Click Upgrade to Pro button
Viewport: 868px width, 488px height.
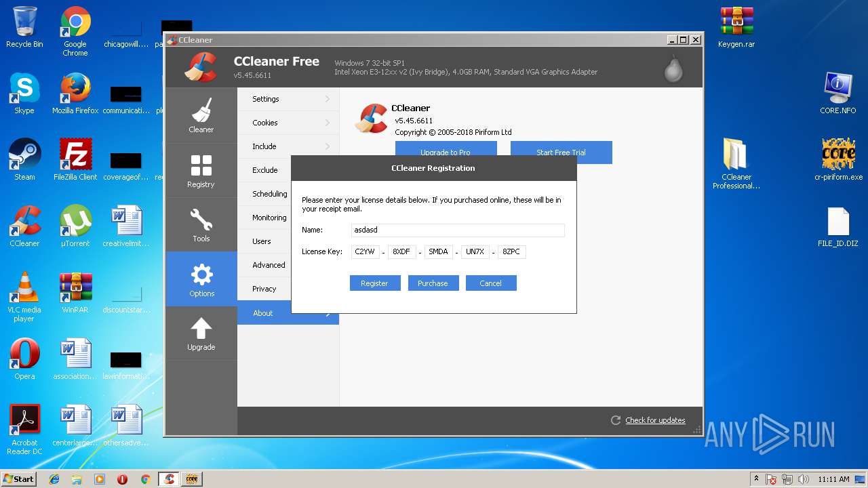(x=446, y=148)
